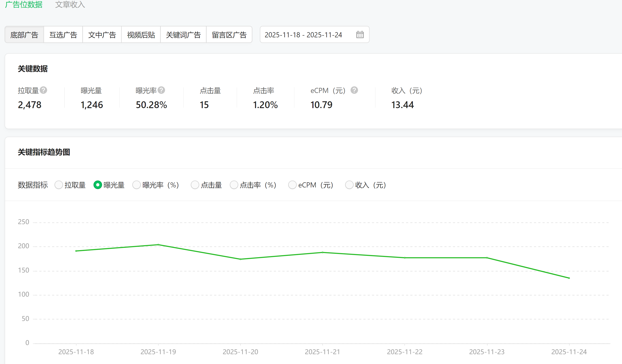
Task: Select the 点击量 radio button
Action: [x=195, y=185]
